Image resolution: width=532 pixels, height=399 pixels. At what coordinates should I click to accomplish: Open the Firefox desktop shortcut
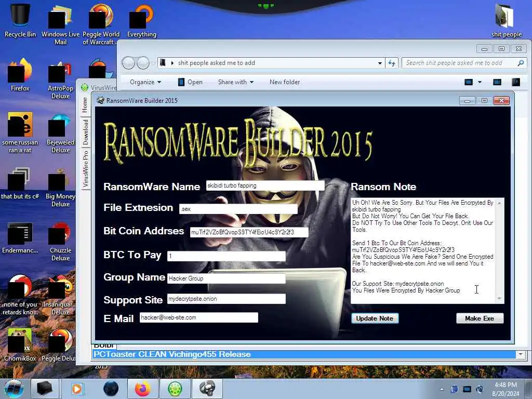[x=20, y=75]
